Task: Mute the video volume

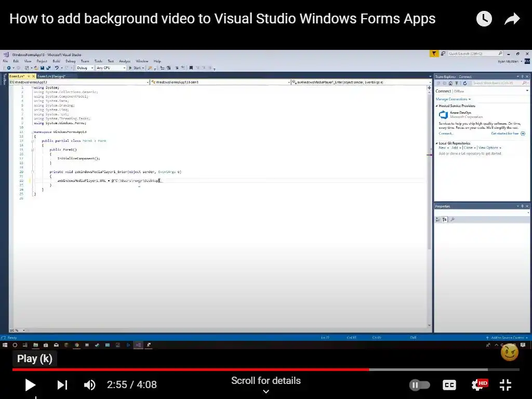Action: [89, 385]
